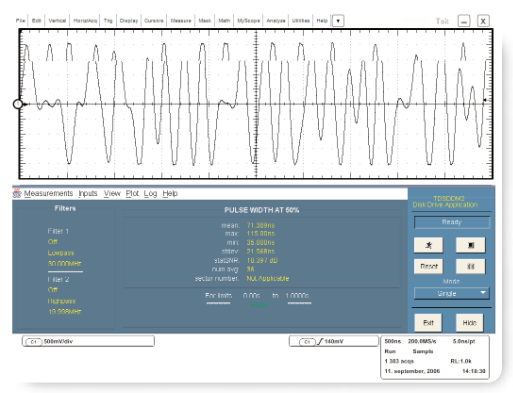Open the Horiz/Acq menu

click(x=85, y=21)
